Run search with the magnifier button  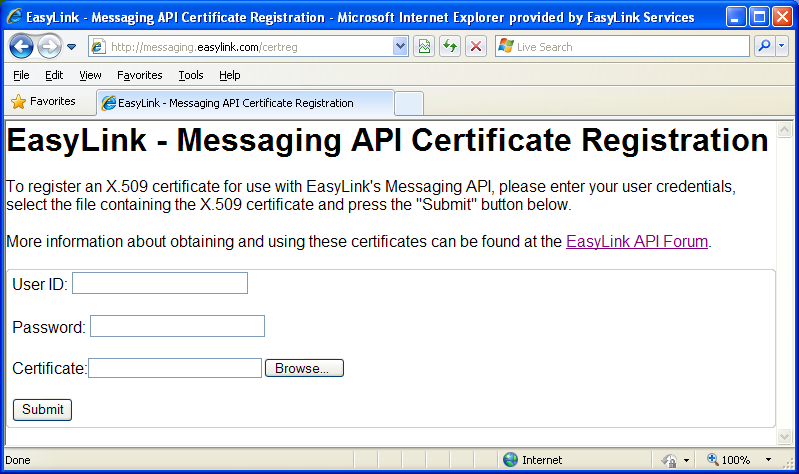(x=764, y=46)
